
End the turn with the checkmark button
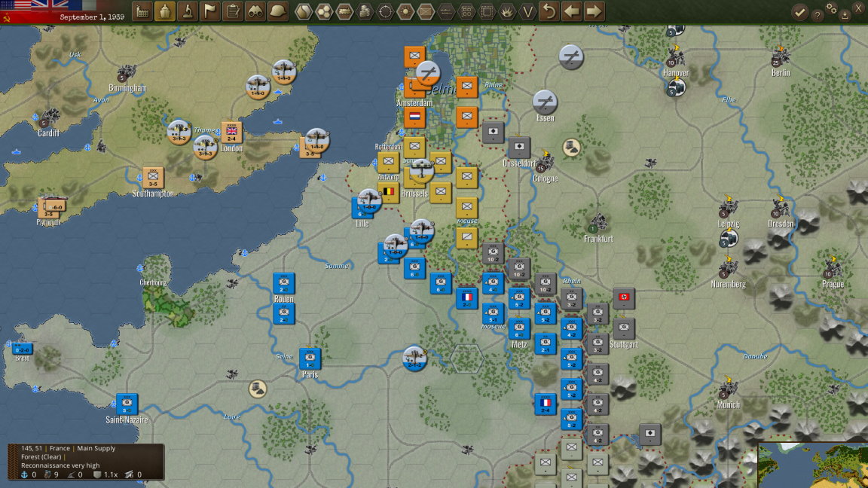(799, 12)
